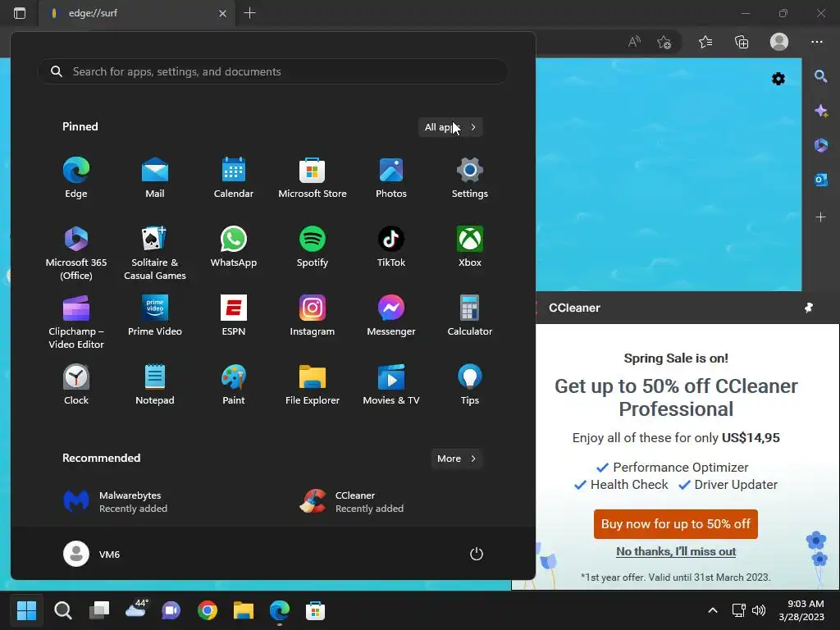Image resolution: width=840 pixels, height=630 pixels.
Task: Open Task View on the taskbar
Action: (x=99, y=610)
